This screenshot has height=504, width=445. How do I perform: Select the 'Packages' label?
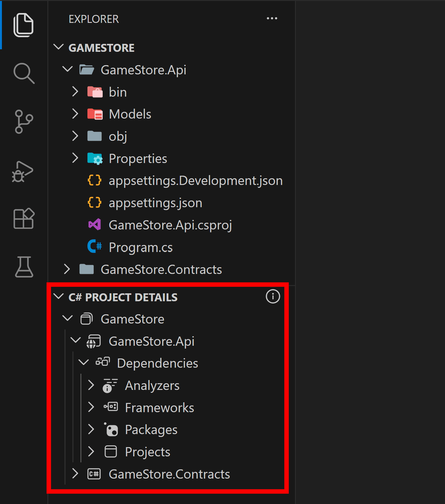[151, 430]
